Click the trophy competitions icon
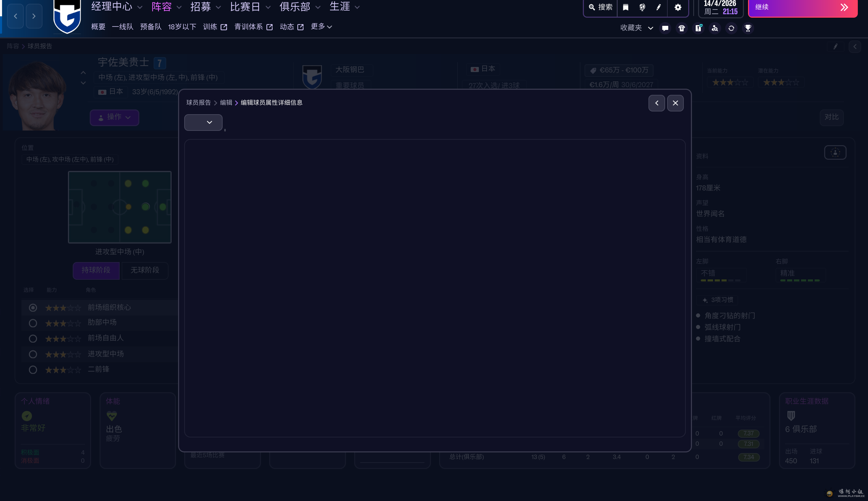The height and width of the screenshot is (501, 868). (x=748, y=28)
